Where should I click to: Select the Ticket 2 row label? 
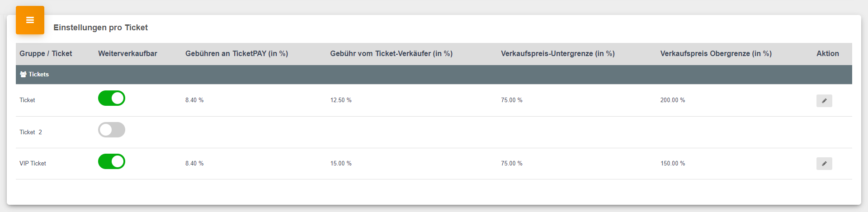(x=31, y=132)
